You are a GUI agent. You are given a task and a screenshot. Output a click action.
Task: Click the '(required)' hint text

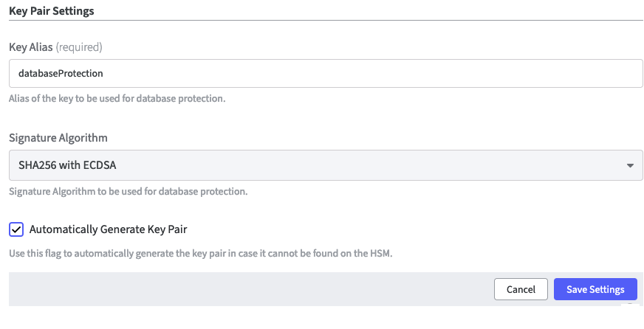pyautogui.click(x=79, y=47)
